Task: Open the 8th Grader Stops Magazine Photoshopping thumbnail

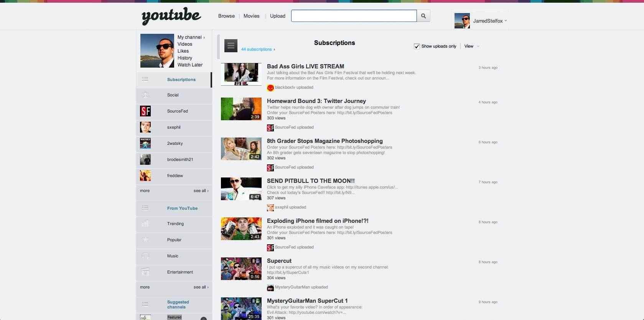Action: tap(241, 149)
